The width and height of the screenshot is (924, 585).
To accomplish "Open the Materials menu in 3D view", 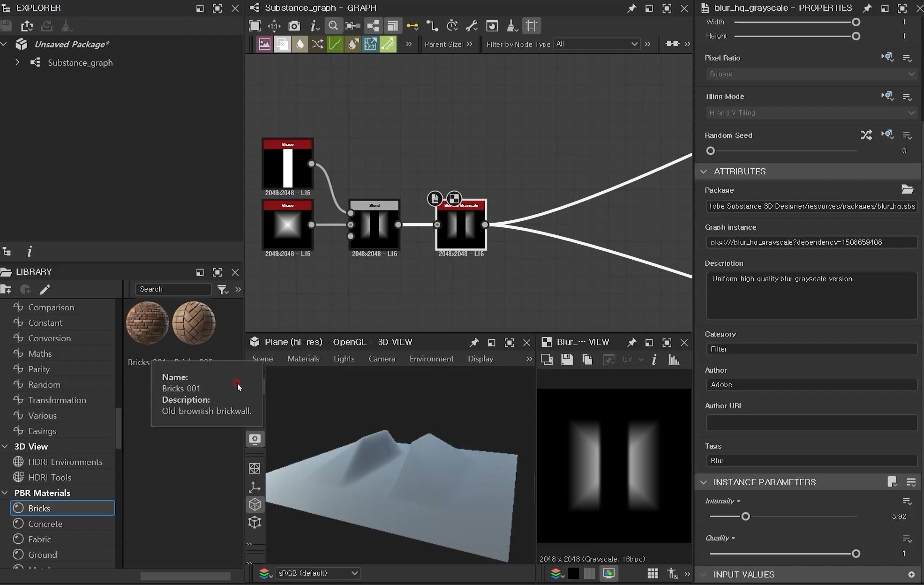I will click(303, 359).
